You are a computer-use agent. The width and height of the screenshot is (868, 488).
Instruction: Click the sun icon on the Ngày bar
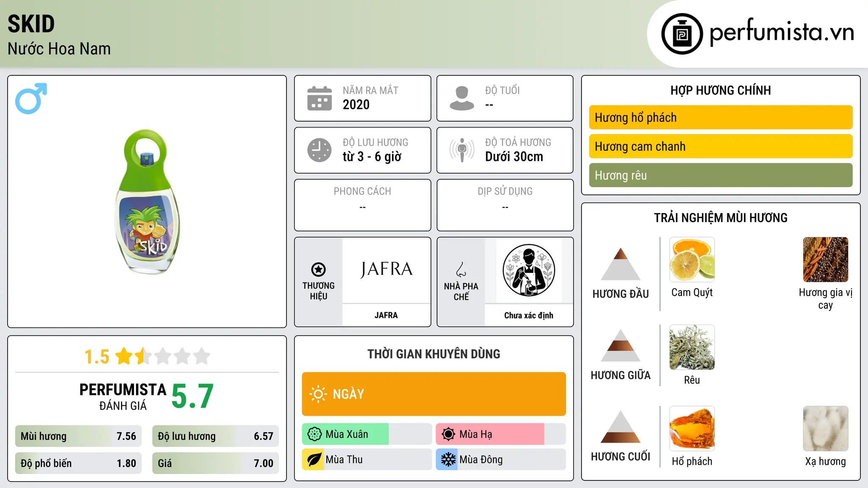coord(318,394)
